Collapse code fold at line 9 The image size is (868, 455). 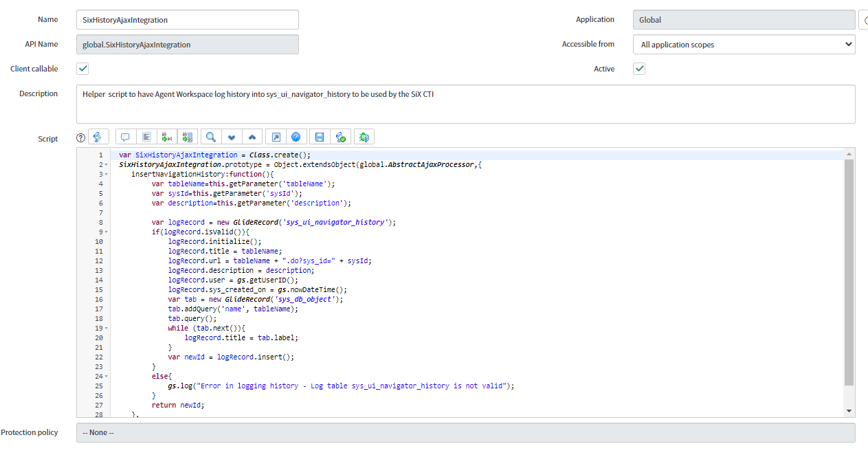[x=107, y=232]
